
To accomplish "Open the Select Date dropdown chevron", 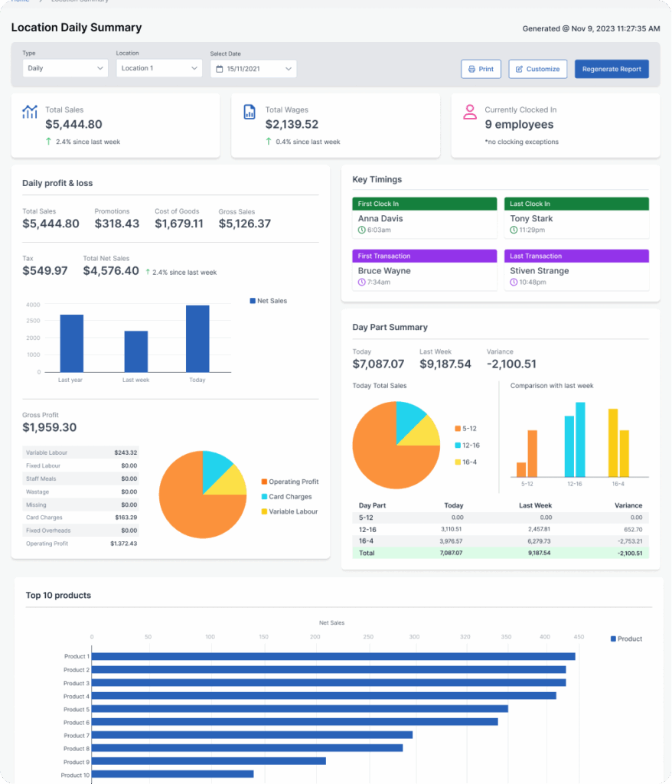I will 289,69.
